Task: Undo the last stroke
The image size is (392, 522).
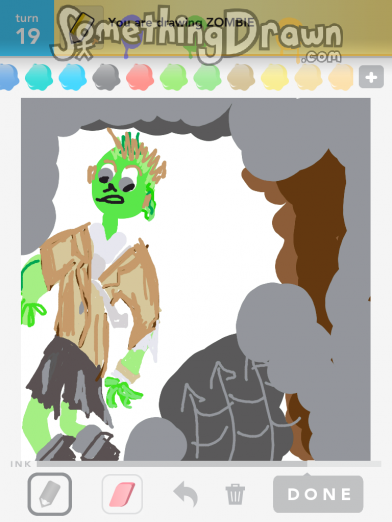Action: tap(186, 494)
